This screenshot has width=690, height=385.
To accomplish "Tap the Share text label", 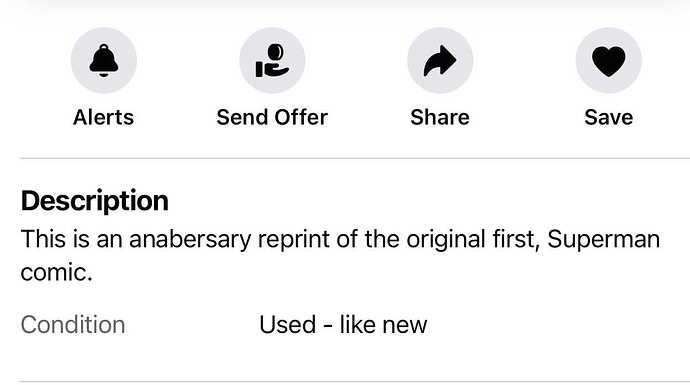I will click(440, 117).
